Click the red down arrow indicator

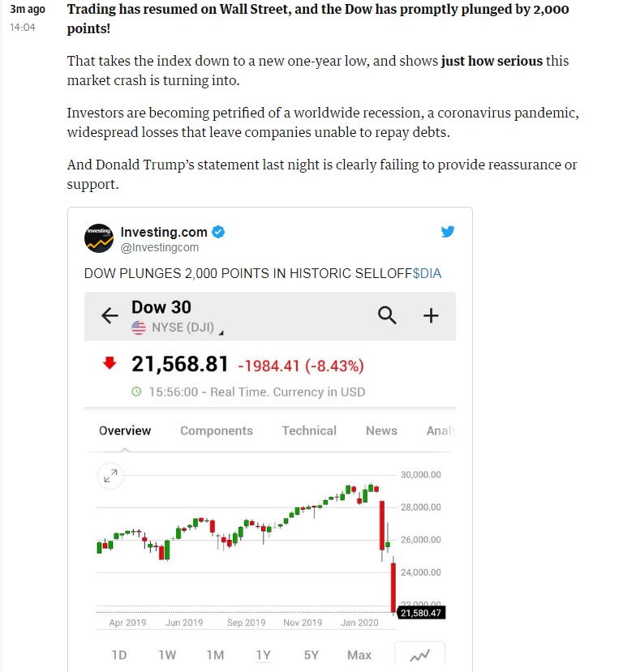[110, 363]
